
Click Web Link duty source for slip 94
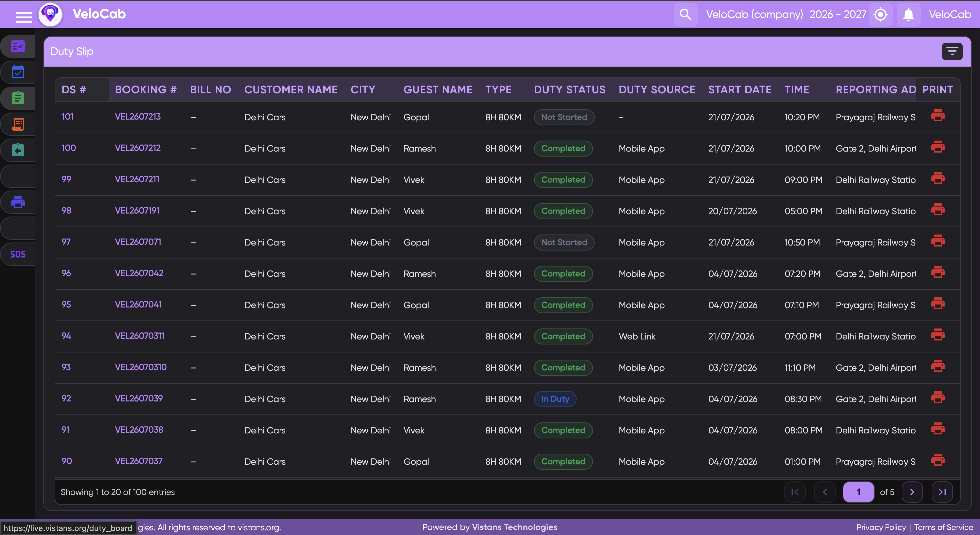click(637, 336)
